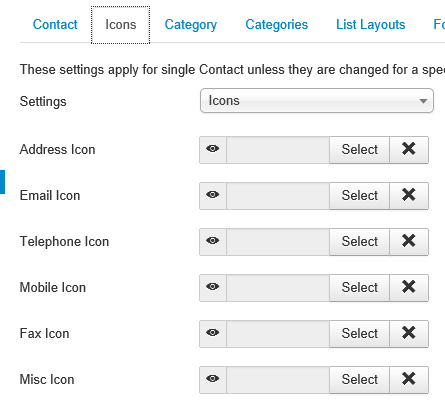
Task: Switch to the Contact tab
Action: point(55,25)
